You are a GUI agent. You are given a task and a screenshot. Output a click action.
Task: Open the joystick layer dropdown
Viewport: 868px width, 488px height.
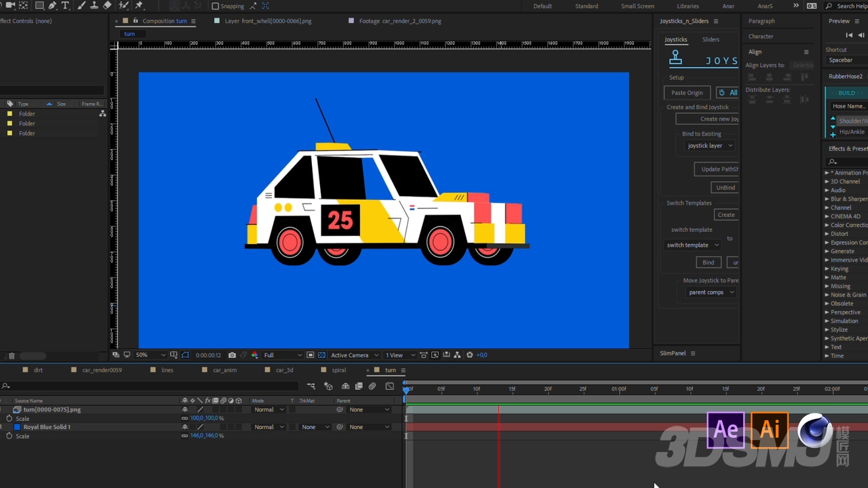(x=709, y=146)
